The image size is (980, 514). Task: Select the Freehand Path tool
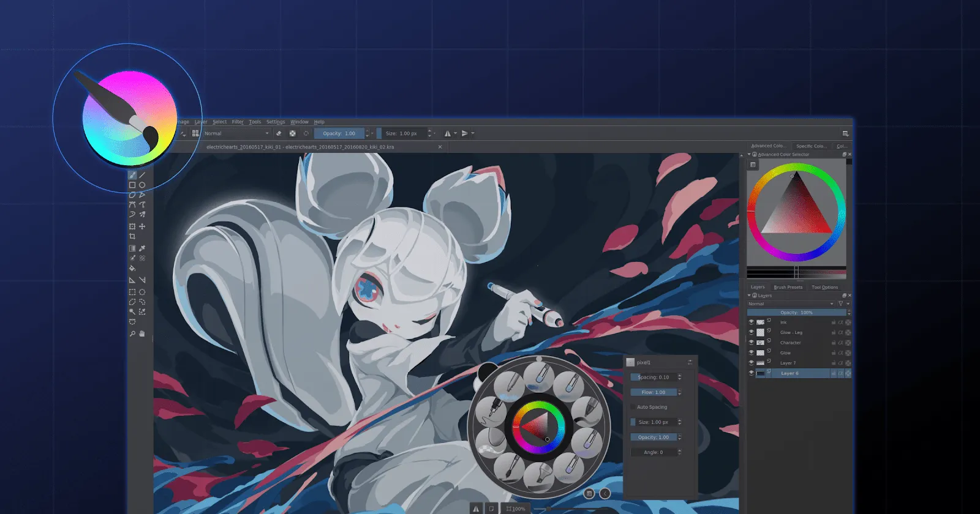click(142, 204)
